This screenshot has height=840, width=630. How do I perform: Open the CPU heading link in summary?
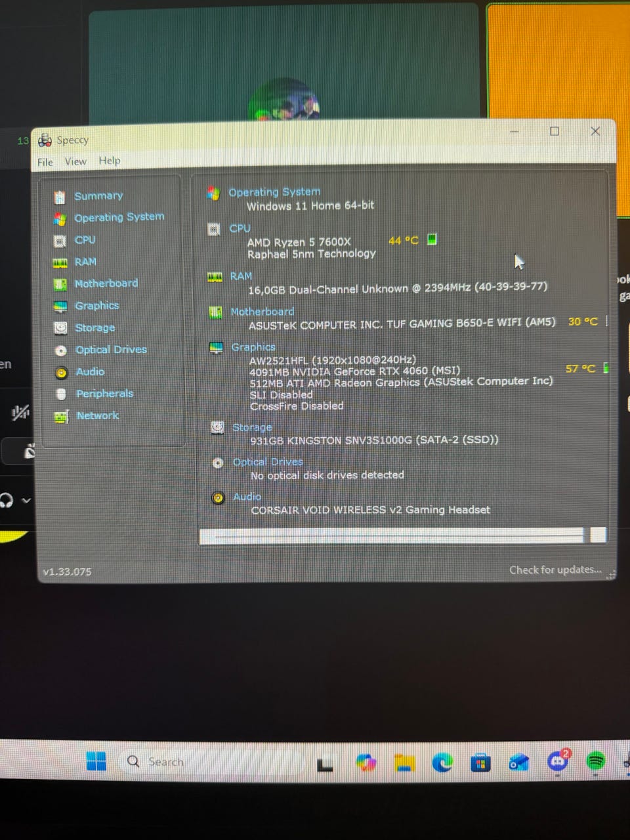coord(240,228)
